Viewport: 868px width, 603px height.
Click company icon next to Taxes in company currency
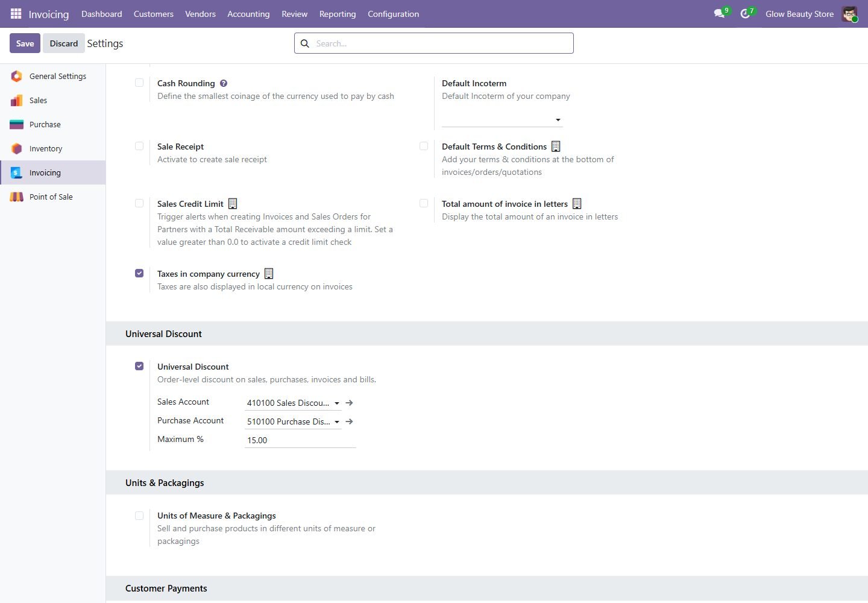pyautogui.click(x=269, y=274)
